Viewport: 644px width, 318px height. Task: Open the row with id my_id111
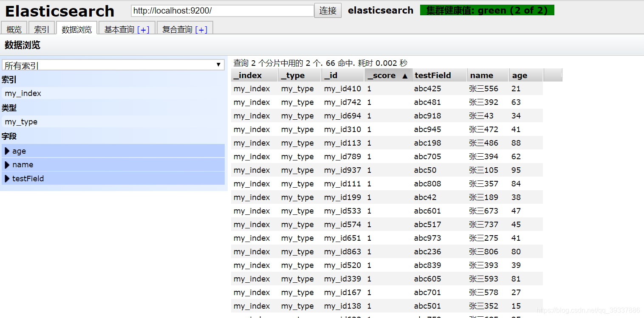tap(387, 184)
